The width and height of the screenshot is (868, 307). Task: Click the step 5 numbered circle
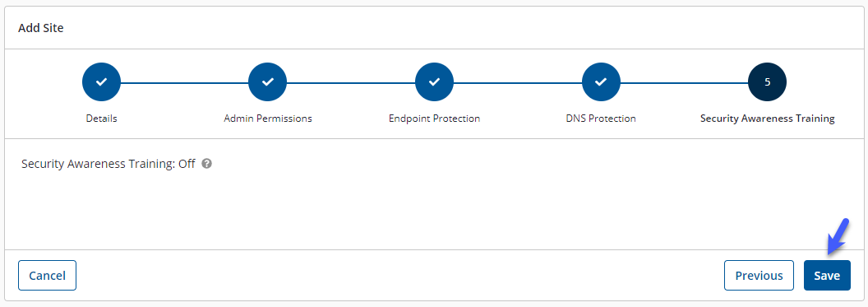pos(767,82)
